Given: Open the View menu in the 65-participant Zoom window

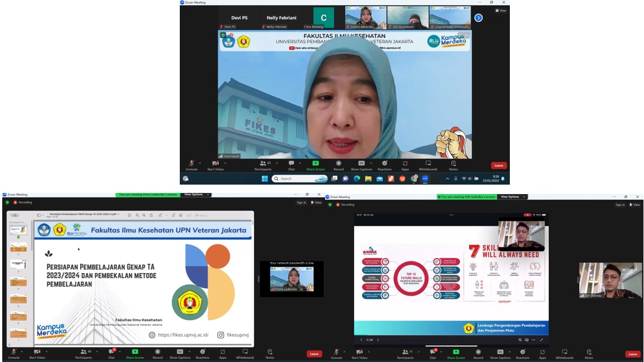Looking at the screenshot, I should pos(502,11).
